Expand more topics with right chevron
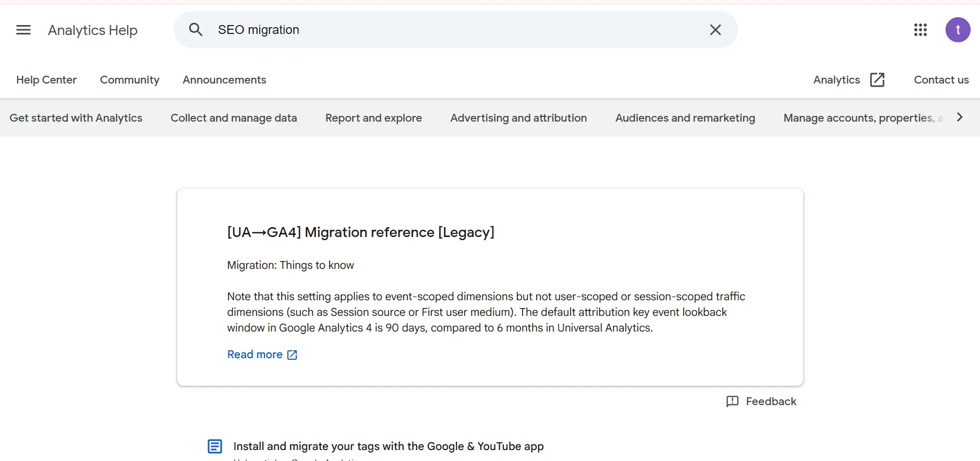Image resolution: width=980 pixels, height=461 pixels. [x=960, y=117]
